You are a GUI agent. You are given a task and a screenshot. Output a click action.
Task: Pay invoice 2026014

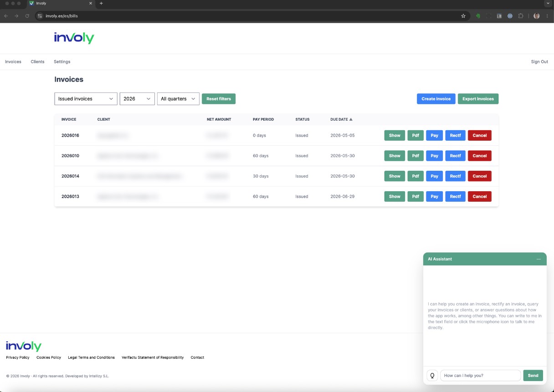435,176
